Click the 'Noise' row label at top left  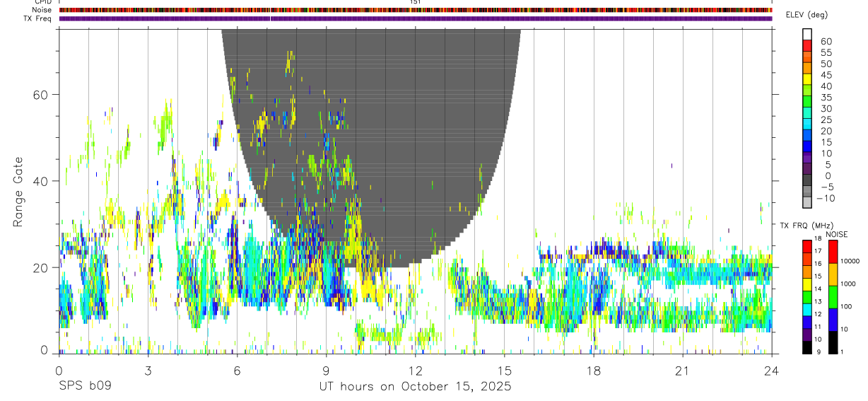click(42, 10)
